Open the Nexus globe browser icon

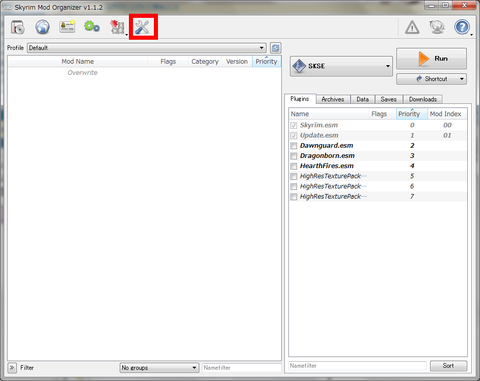click(x=42, y=27)
